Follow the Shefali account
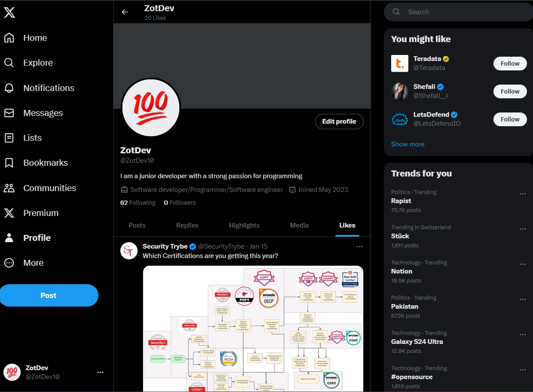Image resolution: width=533 pixels, height=392 pixels. [510, 91]
